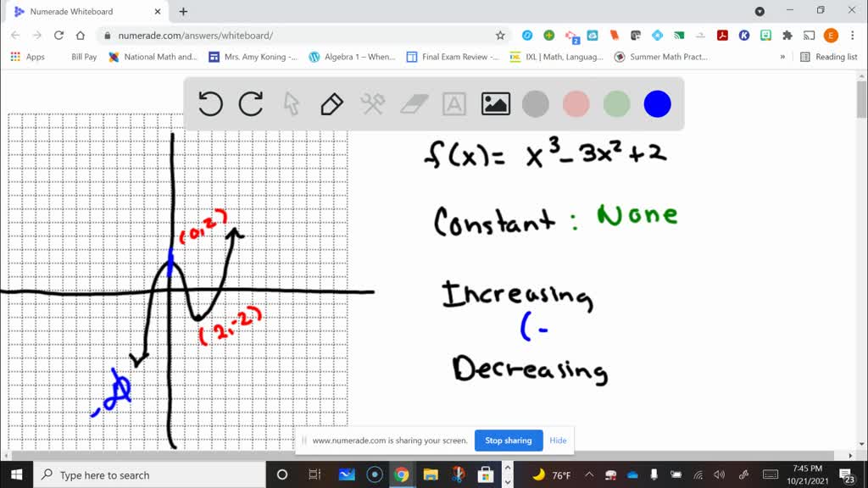This screenshot has height=488, width=868.
Task: Undo the last whiteboard stroke
Action: [x=210, y=103]
